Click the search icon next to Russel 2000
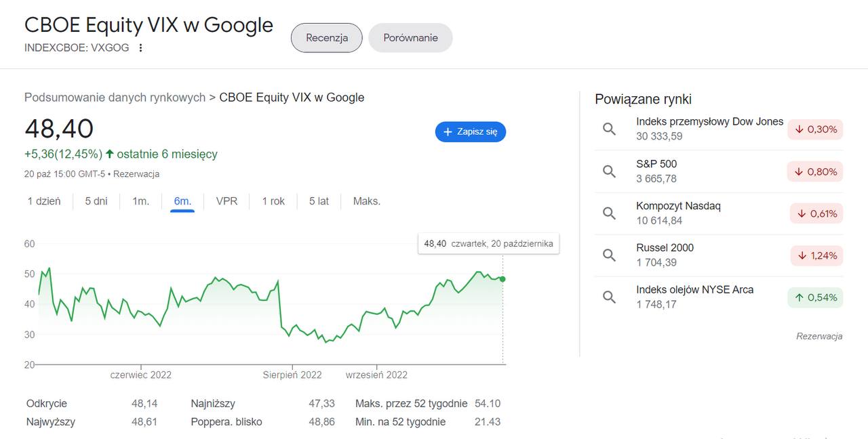The height and width of the screenshot is (439, 868). tap(608, 255)
